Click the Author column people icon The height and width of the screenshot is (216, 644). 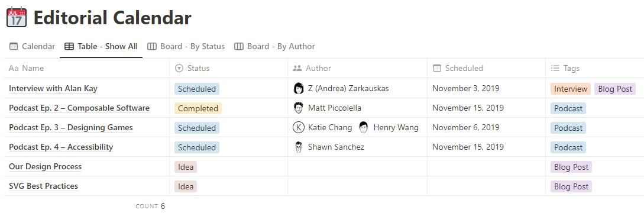point(297,68)
